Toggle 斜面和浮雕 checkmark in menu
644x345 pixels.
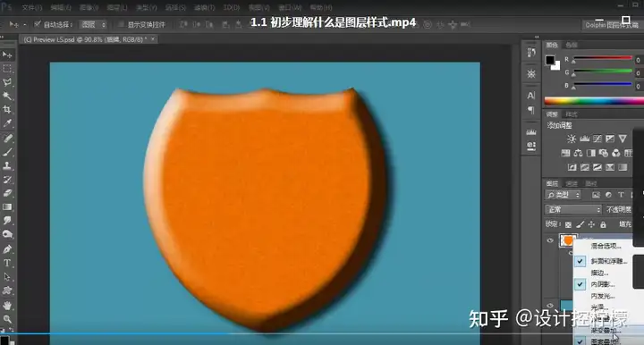coord(580,261)
